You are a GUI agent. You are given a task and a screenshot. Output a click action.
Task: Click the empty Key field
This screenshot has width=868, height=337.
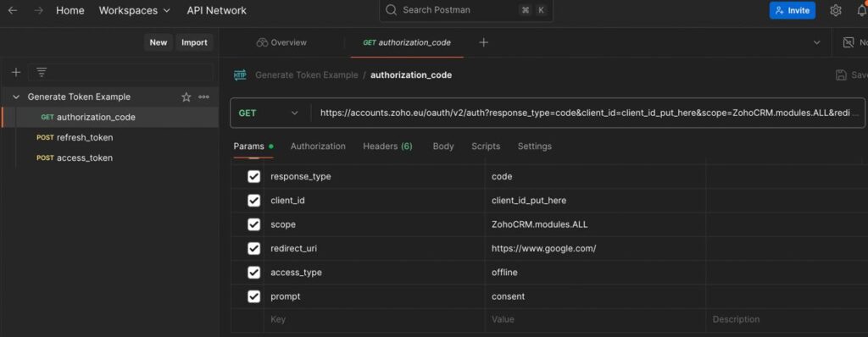[374, 319]
